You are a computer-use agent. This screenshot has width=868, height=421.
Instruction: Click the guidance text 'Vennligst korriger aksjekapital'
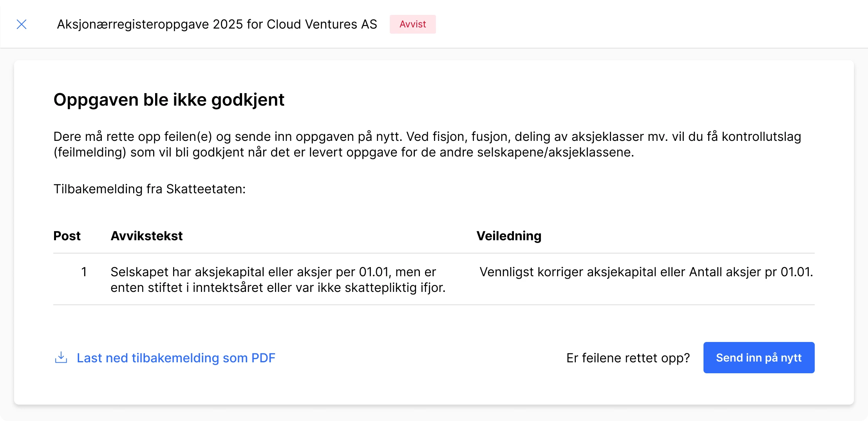click(646, 272)
